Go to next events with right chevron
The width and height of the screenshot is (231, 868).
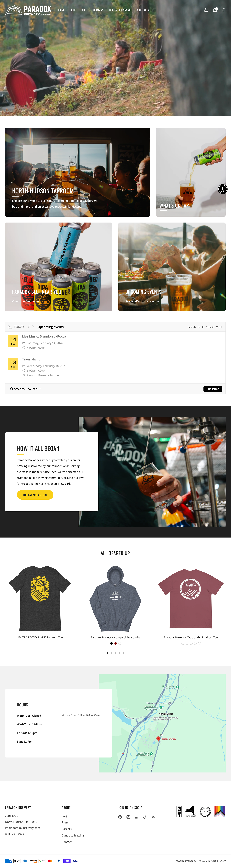point(33,327)
